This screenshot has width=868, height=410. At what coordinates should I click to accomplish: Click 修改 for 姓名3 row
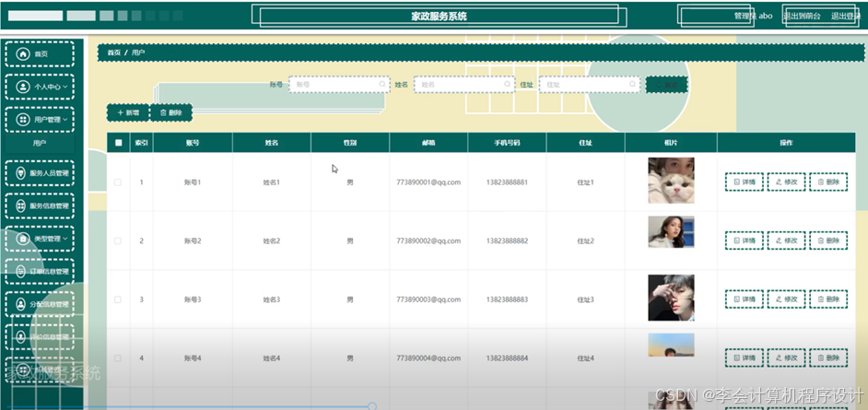pos(787,299)
